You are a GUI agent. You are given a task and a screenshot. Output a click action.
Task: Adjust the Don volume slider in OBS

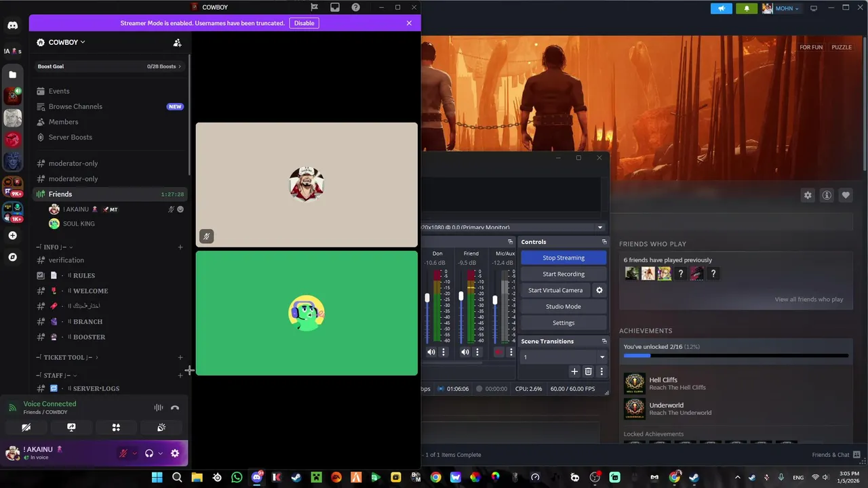click(427, 298)
